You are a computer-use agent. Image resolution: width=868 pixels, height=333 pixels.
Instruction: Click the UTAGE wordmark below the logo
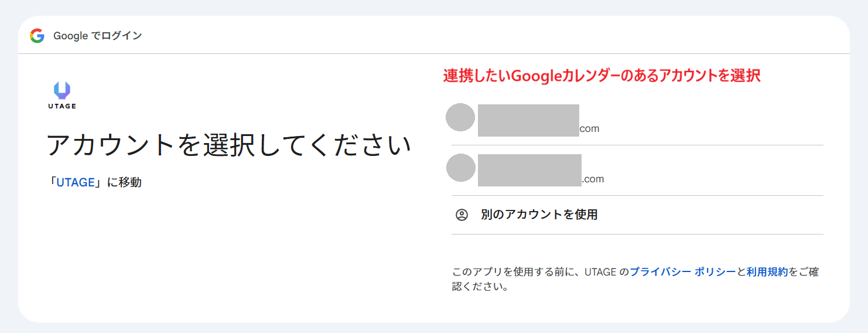click(62, 106)
